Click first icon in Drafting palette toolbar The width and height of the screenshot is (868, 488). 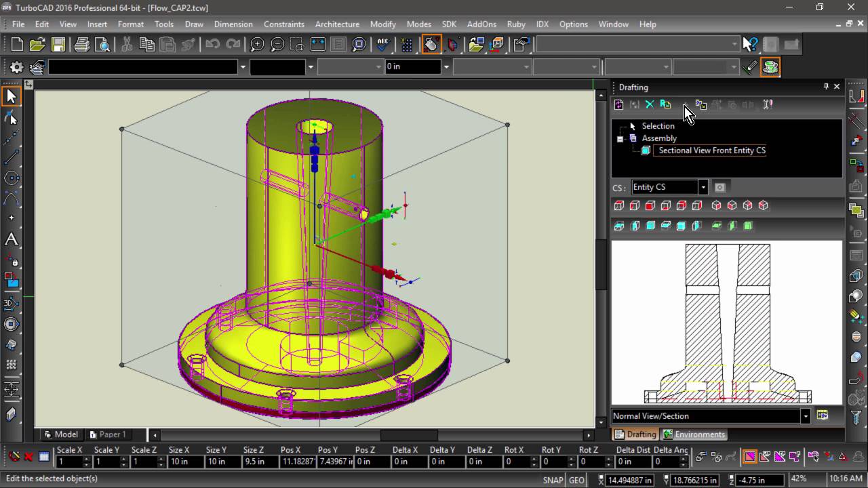[x=618, y=104]
